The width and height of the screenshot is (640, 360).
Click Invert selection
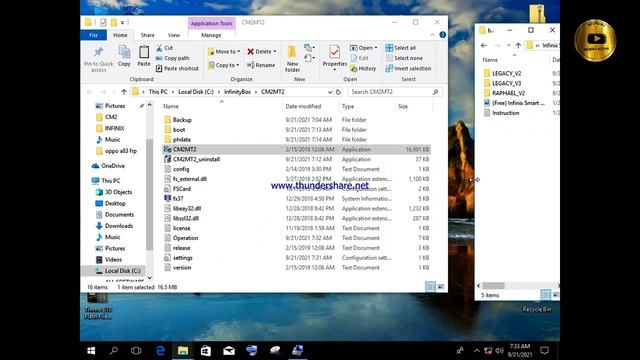click(408, 68)
